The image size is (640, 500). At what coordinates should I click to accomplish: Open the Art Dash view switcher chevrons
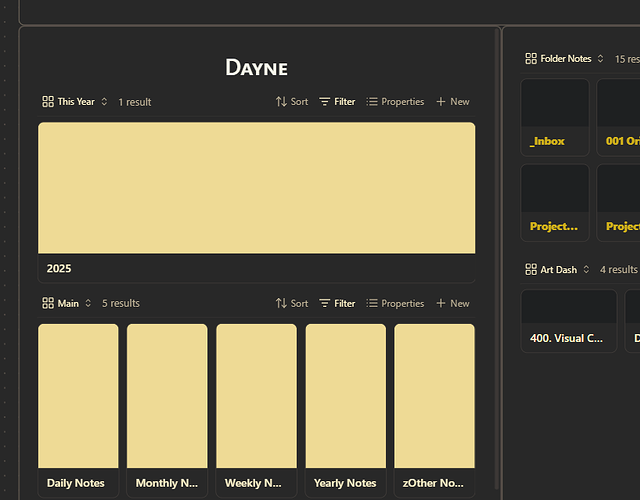tap(586, 269)
